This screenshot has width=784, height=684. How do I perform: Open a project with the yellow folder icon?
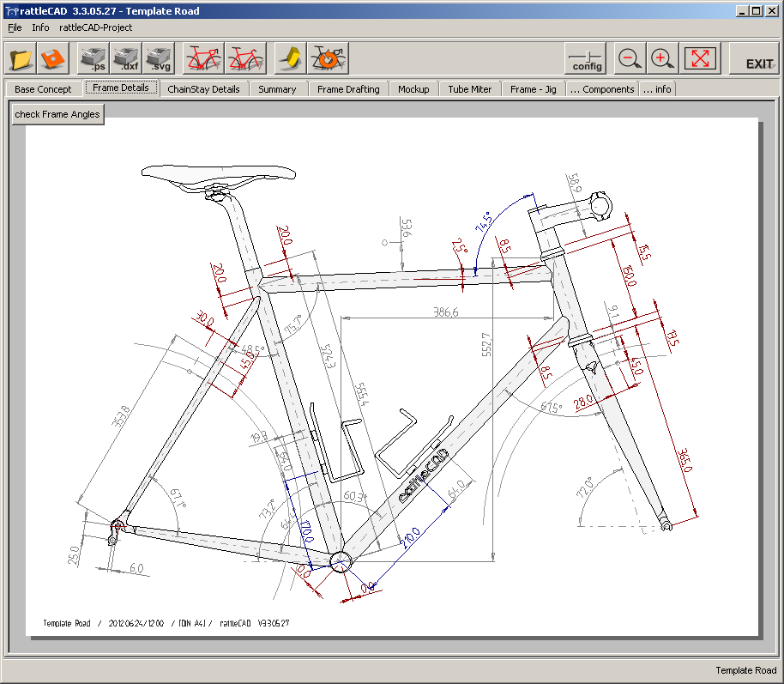21,58
